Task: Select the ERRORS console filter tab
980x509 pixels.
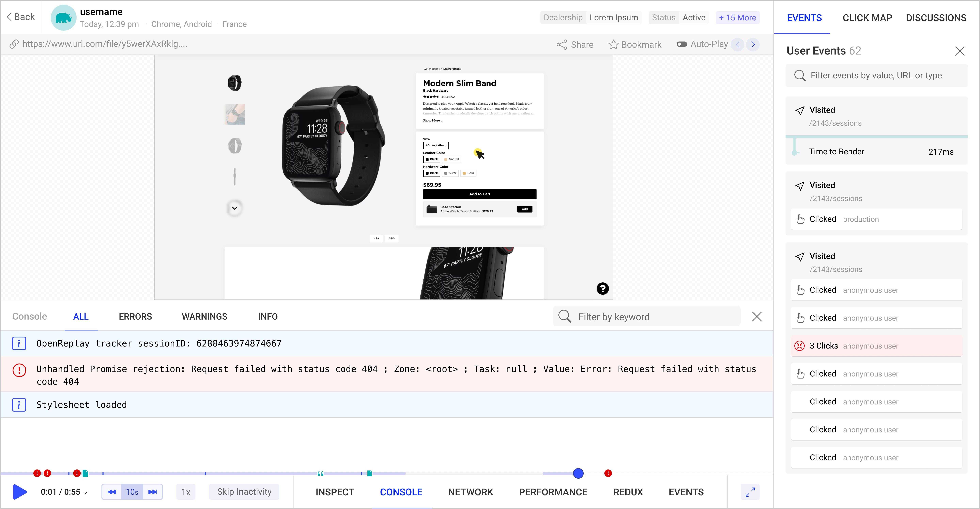Action: (x=135, y=316)
